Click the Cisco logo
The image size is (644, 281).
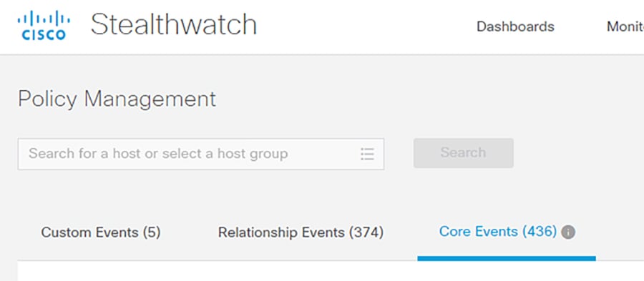coord(44,26)
